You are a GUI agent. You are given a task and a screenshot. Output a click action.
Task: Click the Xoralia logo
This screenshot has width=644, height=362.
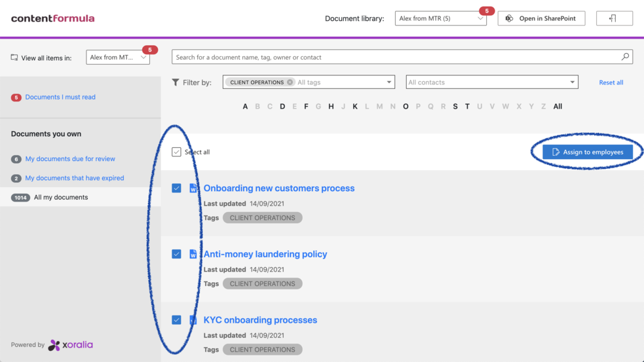pyautogui.click(x=71, y=345)
